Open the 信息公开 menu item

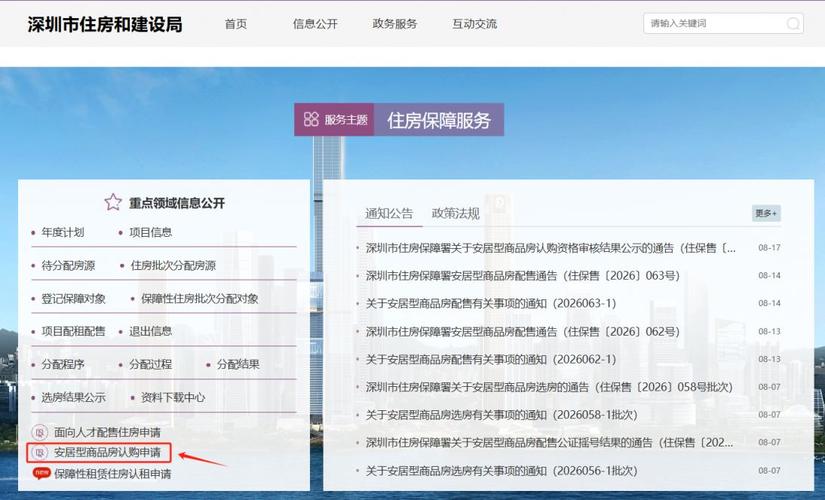pos(315,24)
